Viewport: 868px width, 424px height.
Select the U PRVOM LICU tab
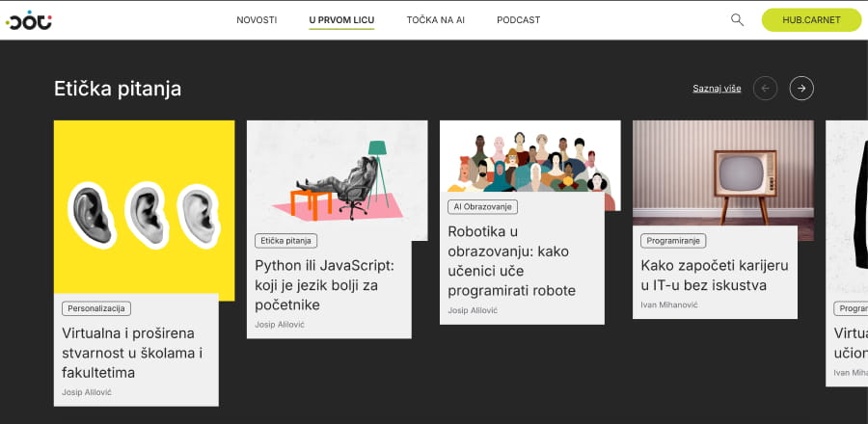tap(341, 20)
